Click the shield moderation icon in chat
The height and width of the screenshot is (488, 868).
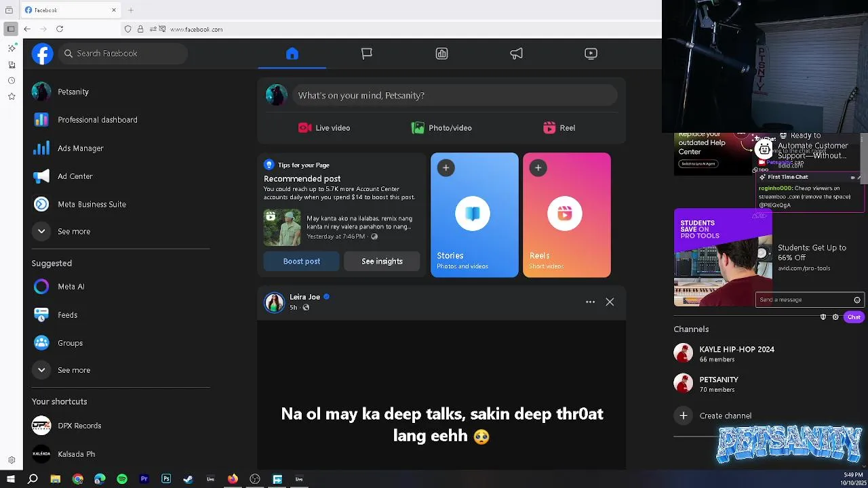(x=823, y=317)
